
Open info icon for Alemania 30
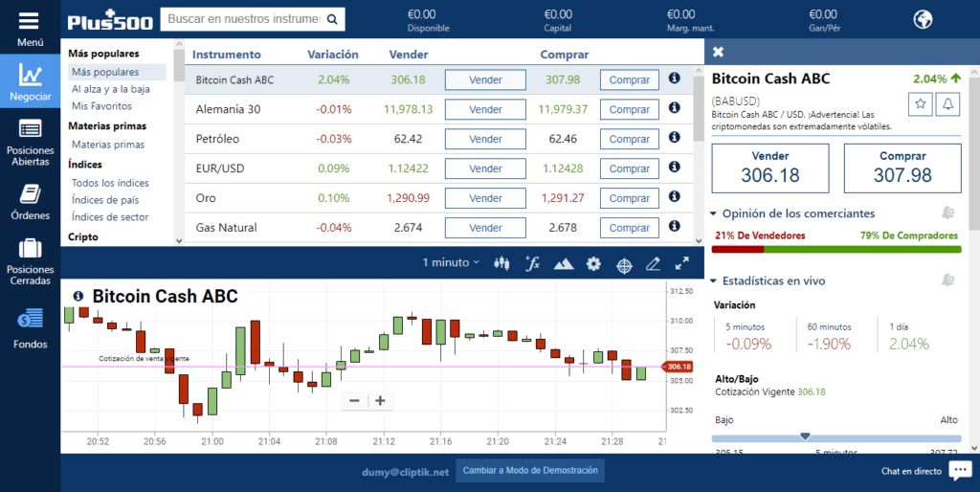(x=674, y=107)
